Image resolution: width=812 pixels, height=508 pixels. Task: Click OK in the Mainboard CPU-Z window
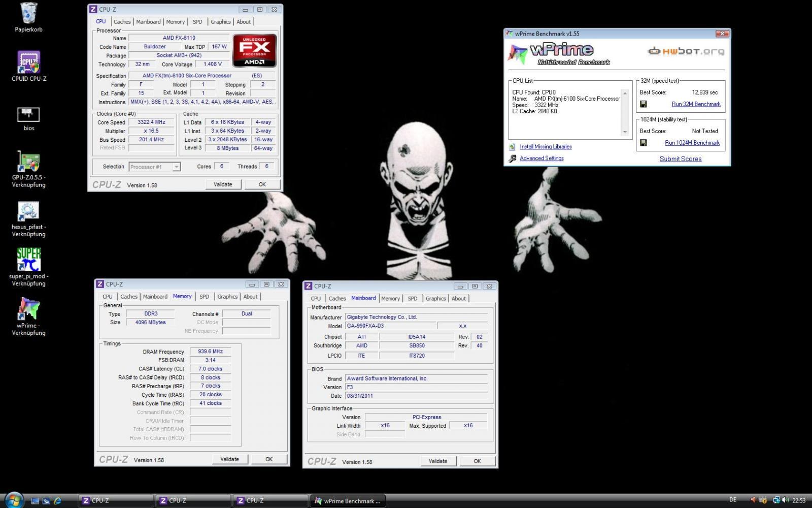478,461
